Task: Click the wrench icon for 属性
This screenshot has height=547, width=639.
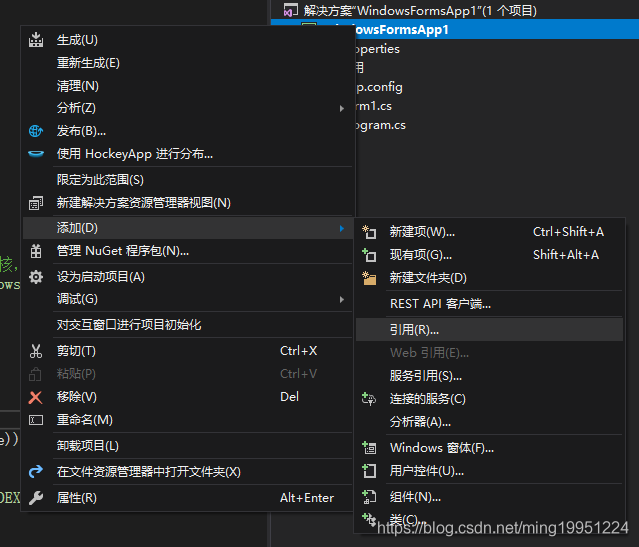Action: pos(36,498)
